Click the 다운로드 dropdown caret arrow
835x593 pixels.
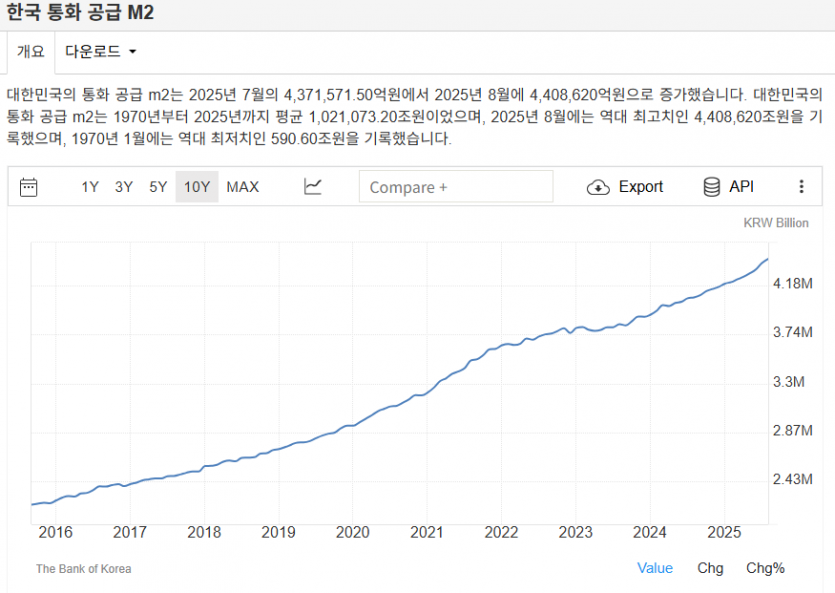pyautogui.click(x=132, y=52)
